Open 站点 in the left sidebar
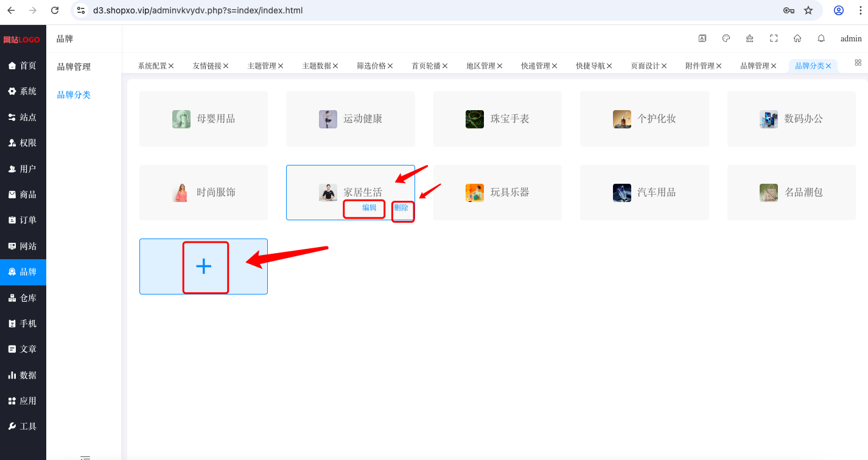The image size is (868, 460). (23, 117)
